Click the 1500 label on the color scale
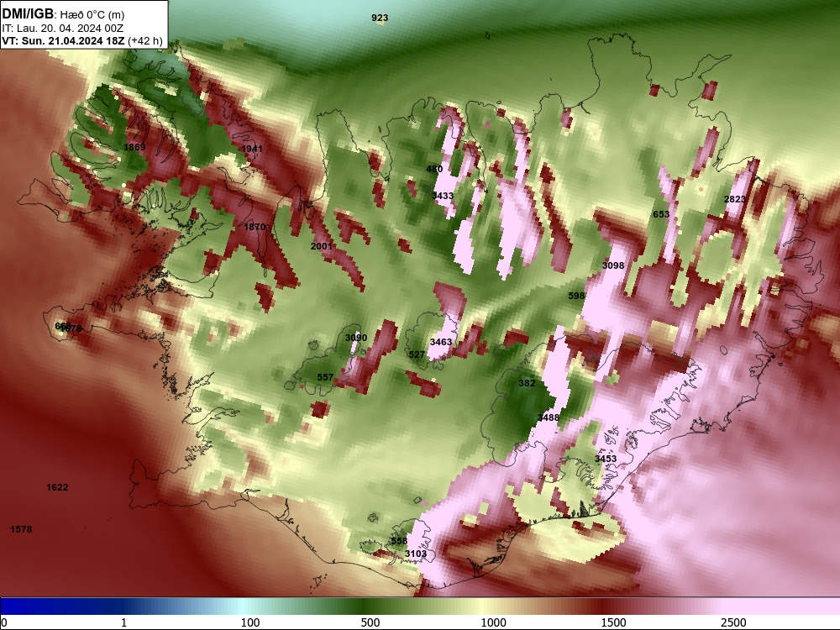Screen dimensions: 840x630 pyautogui.click(x=613, y=622)
